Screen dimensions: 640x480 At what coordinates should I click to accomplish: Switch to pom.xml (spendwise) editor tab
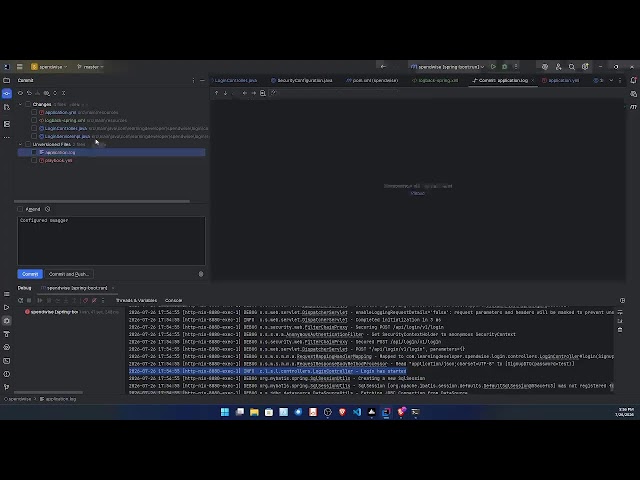click(372, 80)
